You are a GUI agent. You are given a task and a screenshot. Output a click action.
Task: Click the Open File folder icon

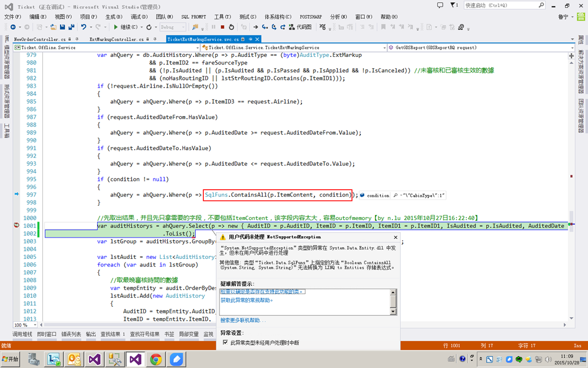[x=53, y=27]
